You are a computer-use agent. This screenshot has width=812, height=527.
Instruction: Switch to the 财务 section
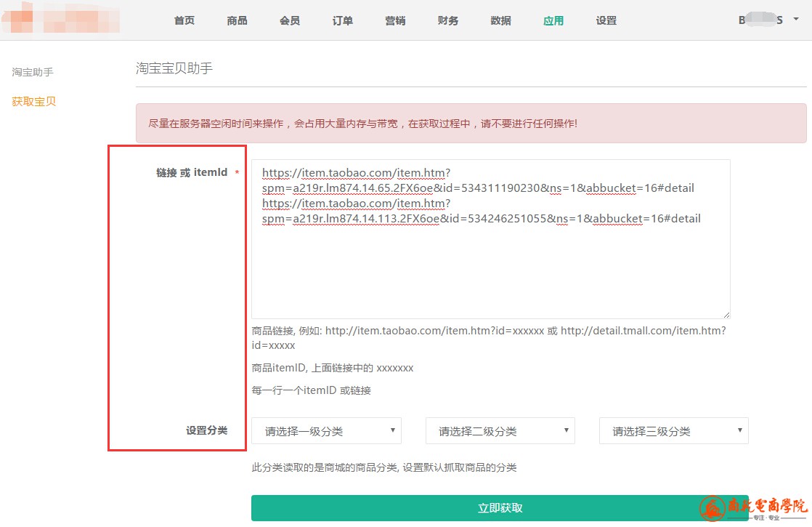(448, 21)
